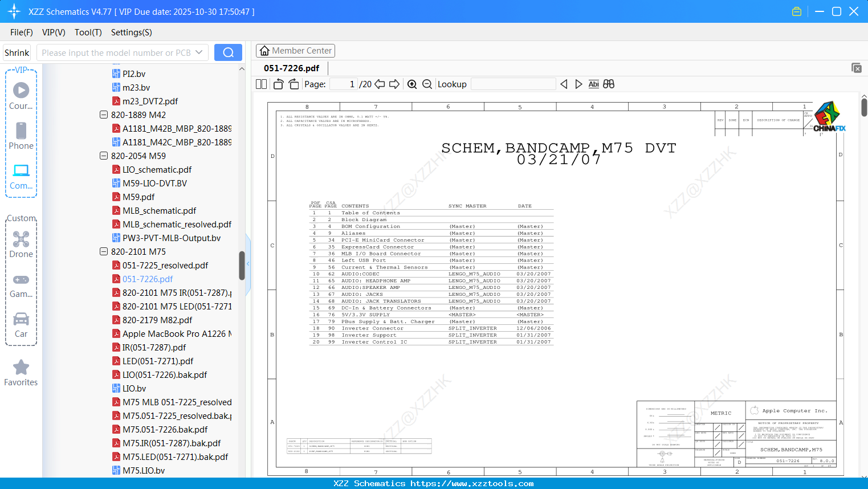The width and height of the screenshot is (868, 489).
Task: Zoom in on the schematic
Action: (x=412, y=84)
